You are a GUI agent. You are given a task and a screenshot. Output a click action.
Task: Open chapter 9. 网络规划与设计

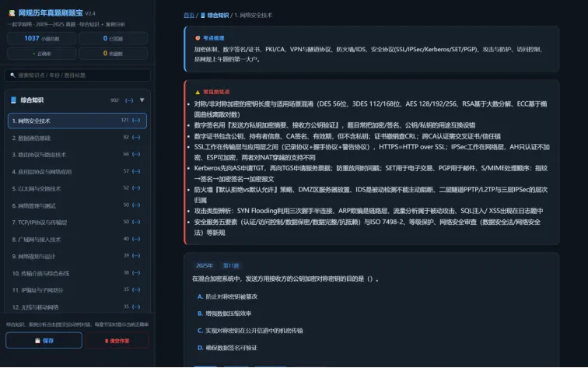[x=77, y=256]
